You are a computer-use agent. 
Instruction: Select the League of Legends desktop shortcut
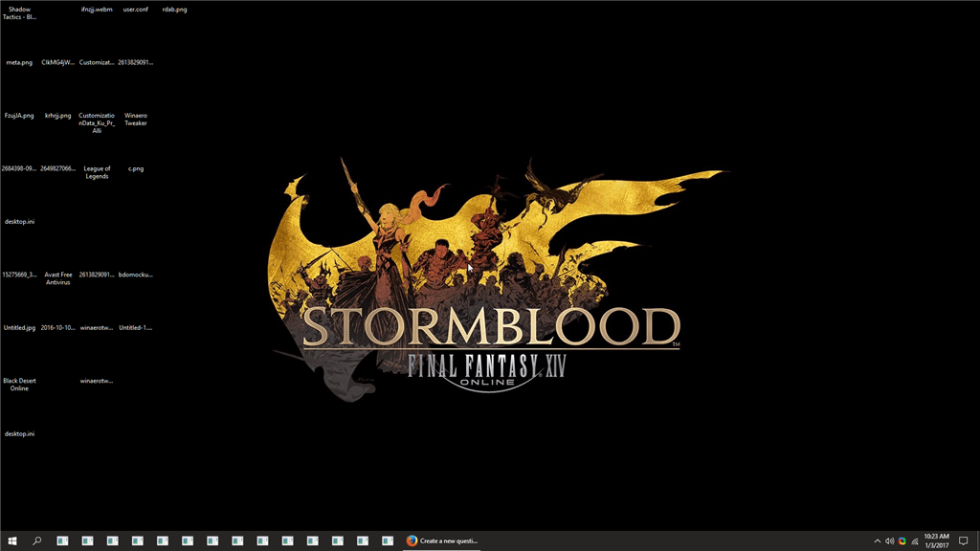tap(97, 172)
